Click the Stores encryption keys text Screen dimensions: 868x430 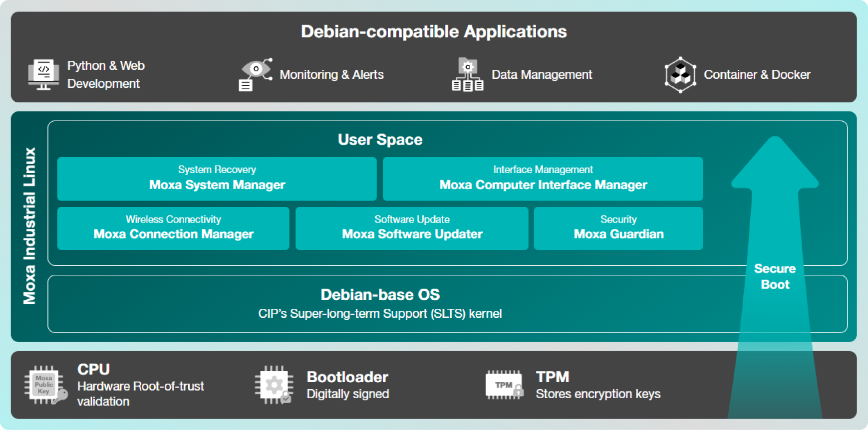pyautogui.click(x=598, y=394)
